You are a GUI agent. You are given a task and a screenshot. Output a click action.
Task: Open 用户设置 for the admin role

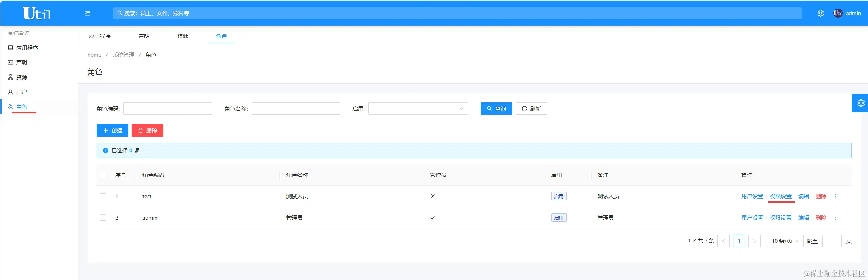(x=752, y=218)
